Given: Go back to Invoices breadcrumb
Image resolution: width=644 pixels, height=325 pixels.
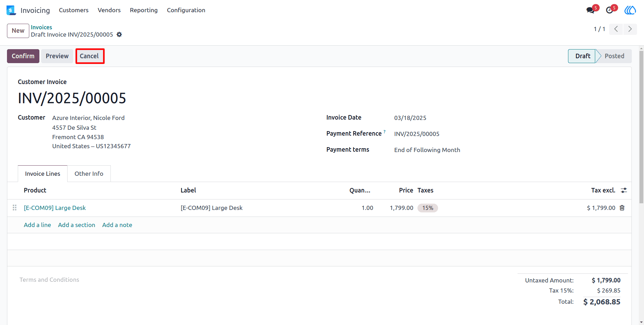Looking at the screenshot, I should point(41,27).
